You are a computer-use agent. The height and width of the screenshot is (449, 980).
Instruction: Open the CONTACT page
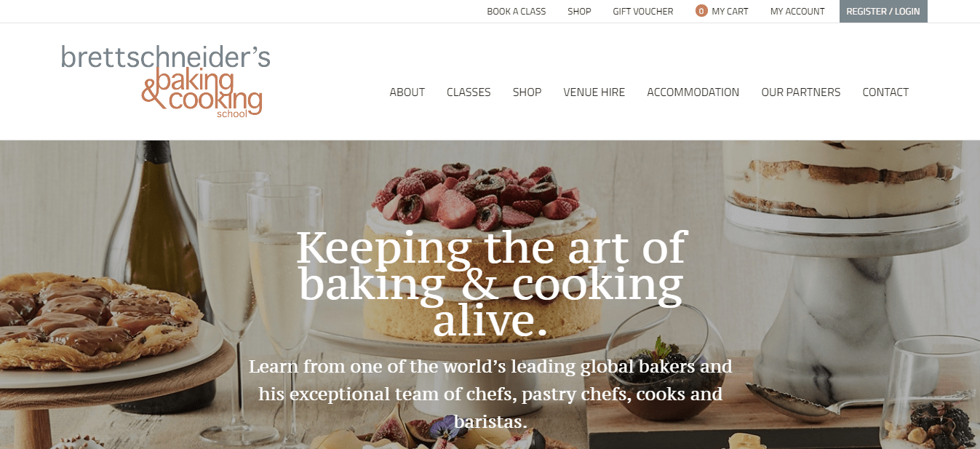[x=885, y=92]
